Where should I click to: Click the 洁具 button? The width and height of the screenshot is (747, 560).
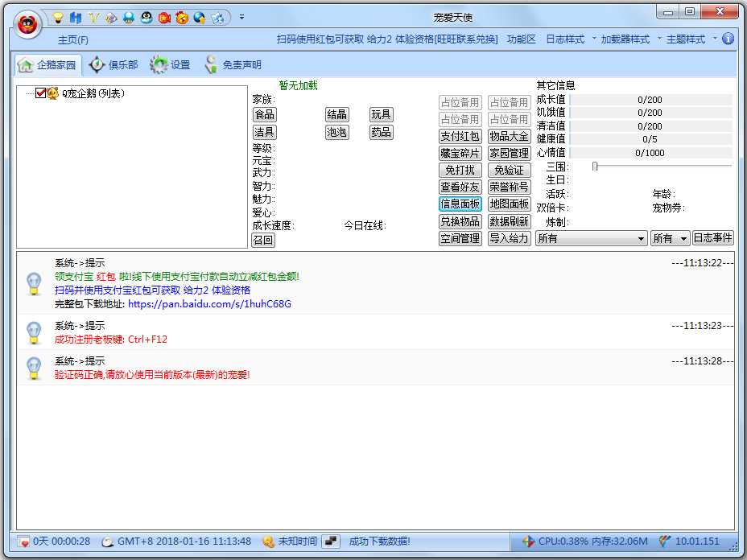[x=264, y=132]
